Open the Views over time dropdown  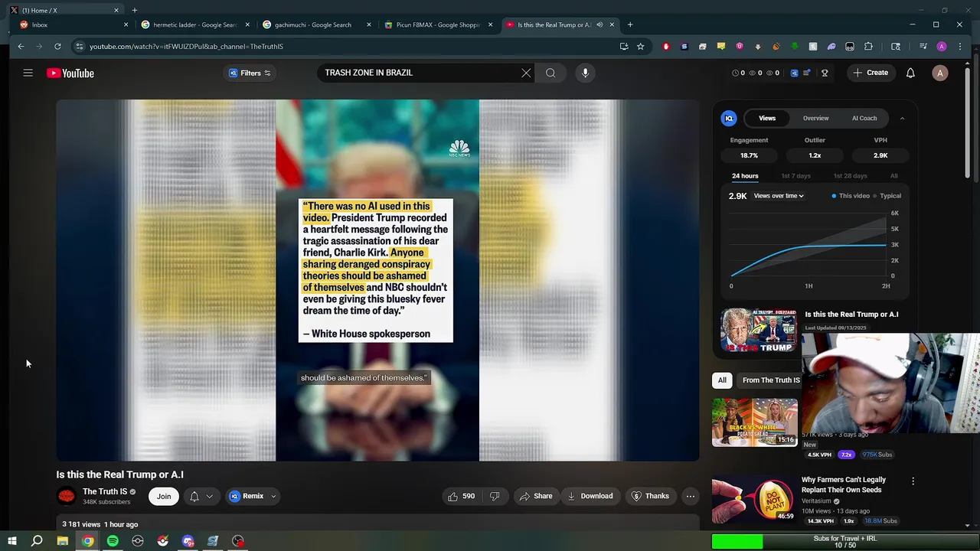click(778, 196)
